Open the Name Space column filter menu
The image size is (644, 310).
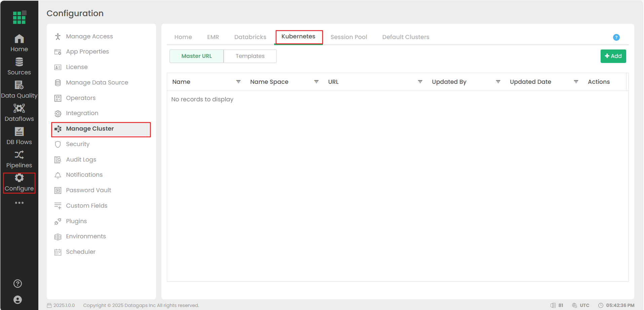click(x=316, y=82)
